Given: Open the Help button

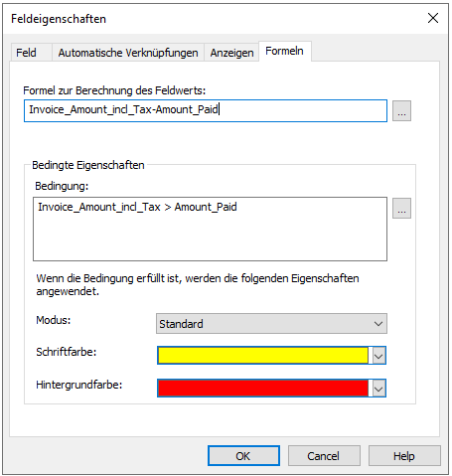Looking at the screenshot, I should (404, 456).
